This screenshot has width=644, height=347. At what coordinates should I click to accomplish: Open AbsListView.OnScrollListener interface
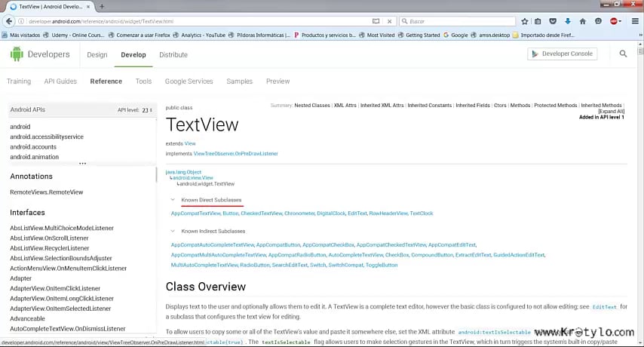pyautogui.click(x=49, y=238)
